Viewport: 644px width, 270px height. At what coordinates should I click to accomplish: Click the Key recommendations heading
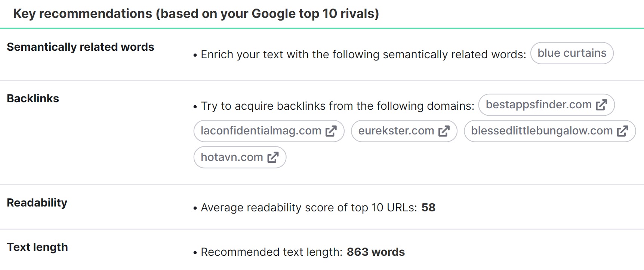(x=196, y=13)
